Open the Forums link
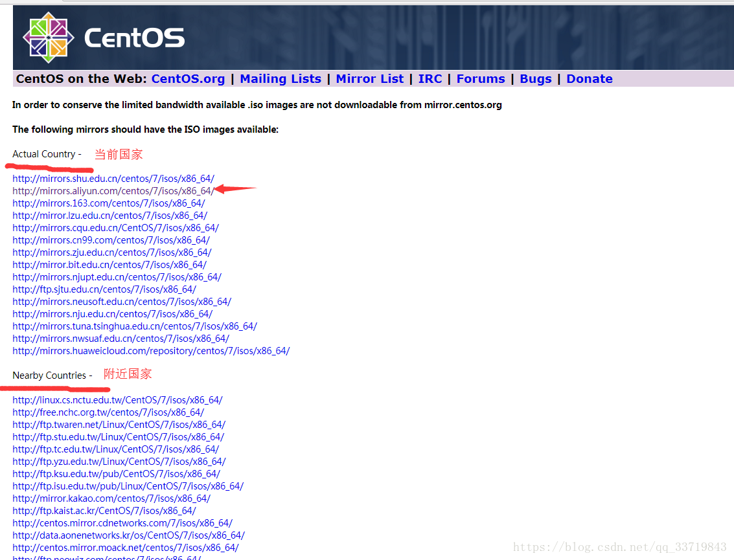The image size is (734, 560). (481, 78)
